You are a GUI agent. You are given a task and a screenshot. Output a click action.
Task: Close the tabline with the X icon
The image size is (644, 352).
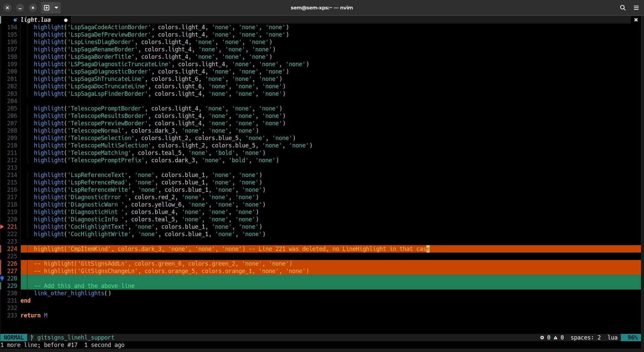pos(636,20)
